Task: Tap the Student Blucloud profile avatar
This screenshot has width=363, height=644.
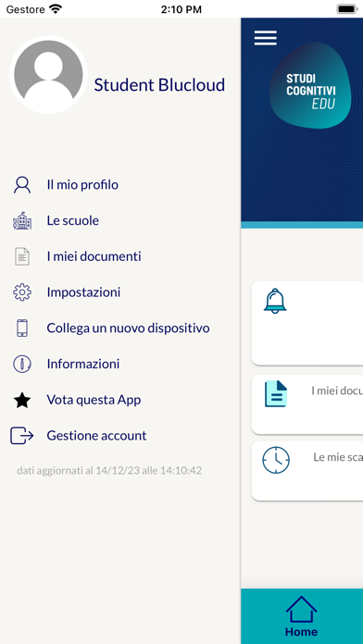Action: click(x=48, y=74)
